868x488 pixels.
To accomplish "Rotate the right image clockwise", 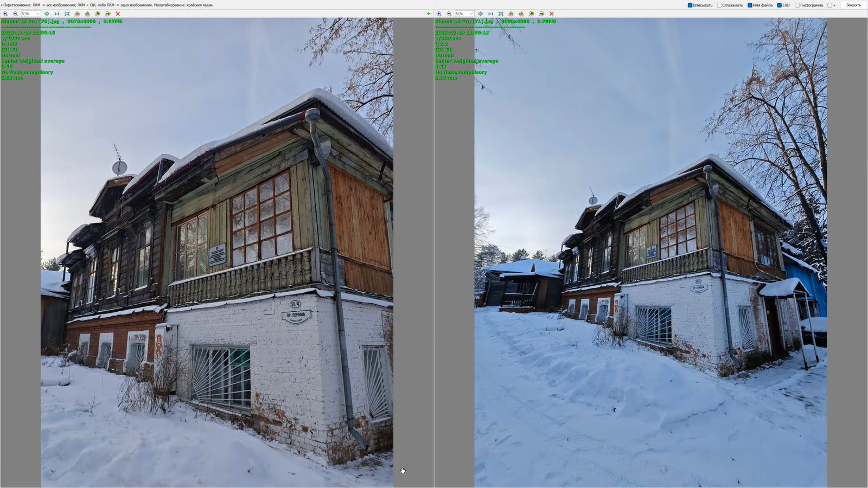I will tap(521, 14).
